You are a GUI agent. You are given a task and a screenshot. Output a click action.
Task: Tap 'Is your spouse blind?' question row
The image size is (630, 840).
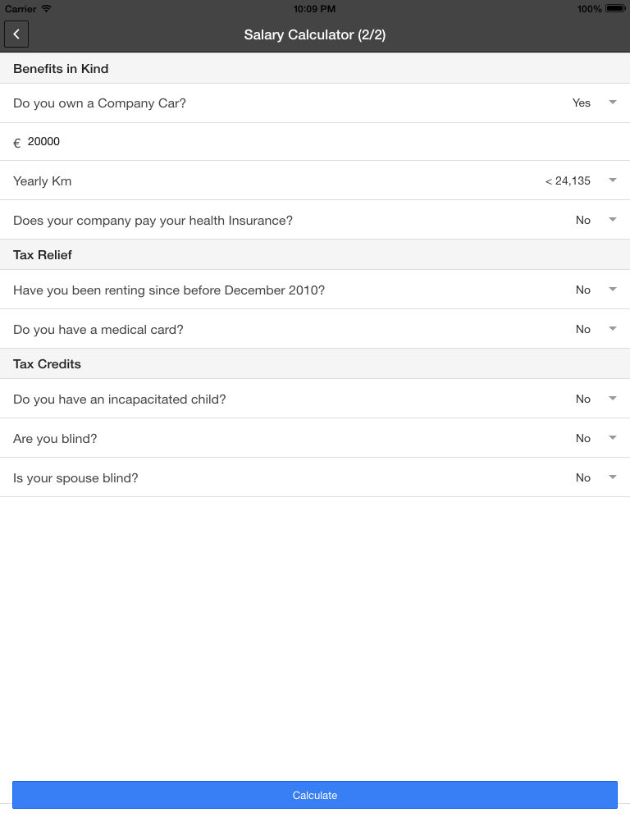[x=315, y=477]
